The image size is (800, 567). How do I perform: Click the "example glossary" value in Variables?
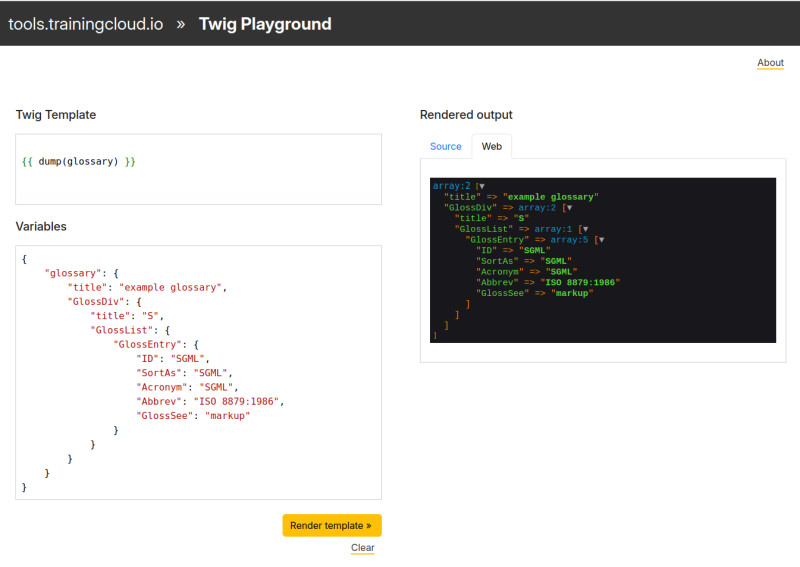pos(170,287)
